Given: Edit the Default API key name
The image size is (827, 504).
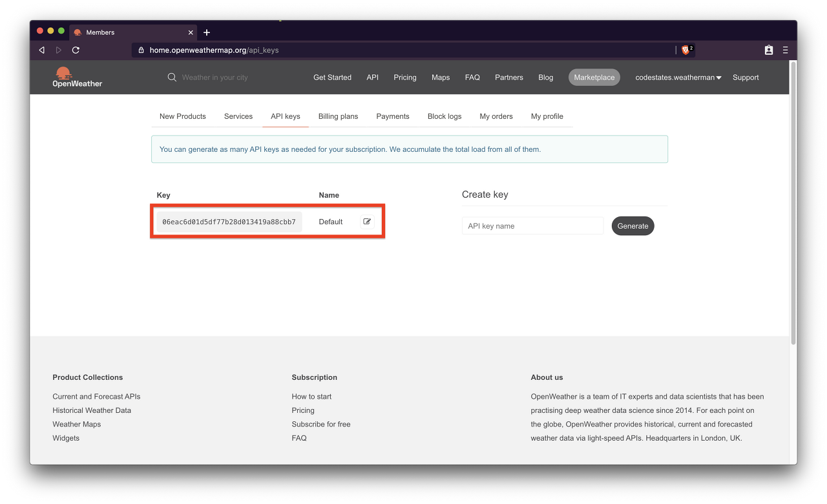Looking at the screenshot, I should pyautogui.click(x=367, y=222).
